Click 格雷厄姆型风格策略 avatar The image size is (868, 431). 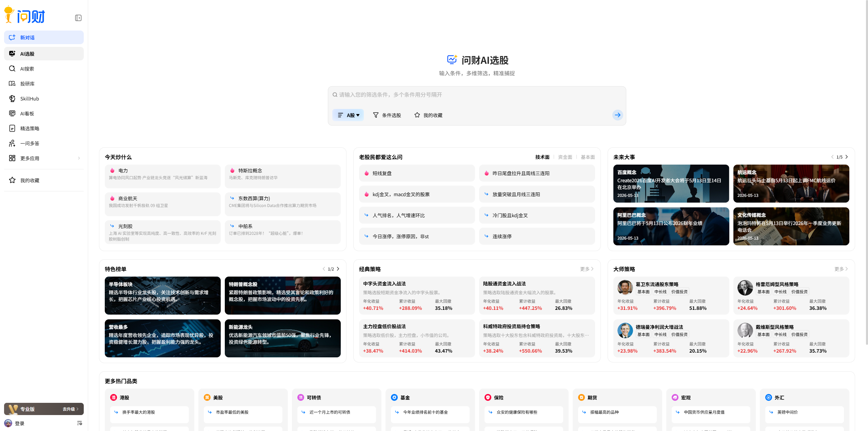click(745, 288)
